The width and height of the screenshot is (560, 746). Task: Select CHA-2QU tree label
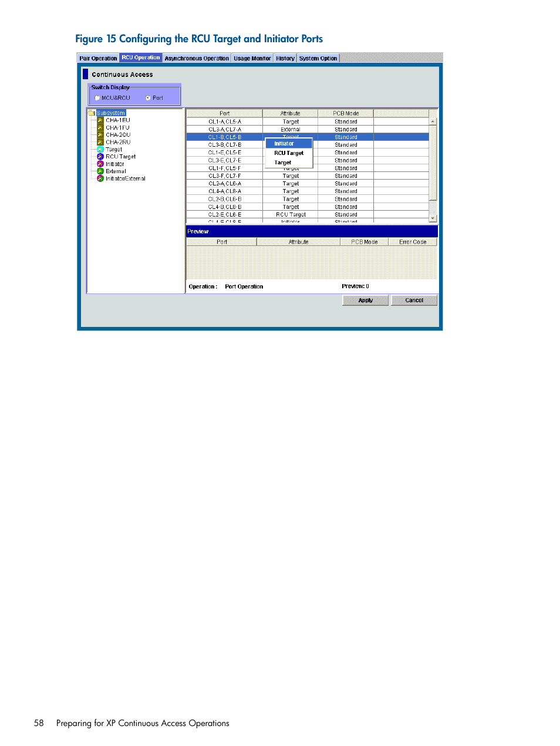click(x=118, y=134)
